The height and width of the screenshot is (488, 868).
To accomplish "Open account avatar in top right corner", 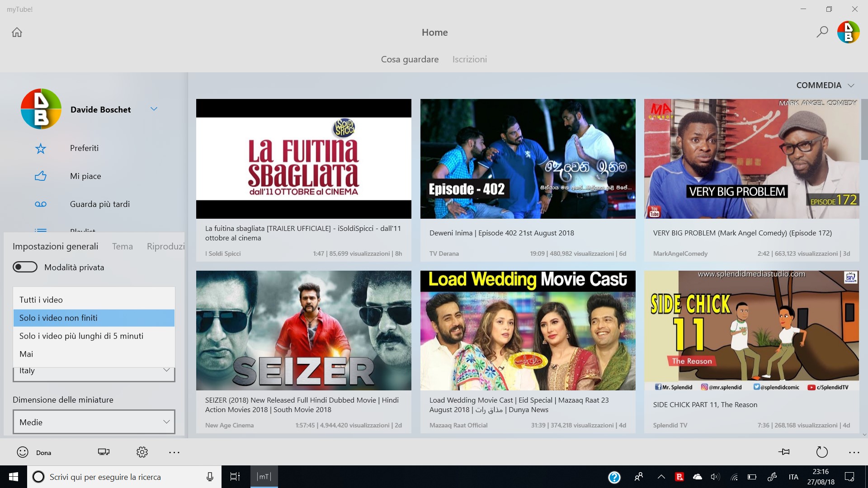I will pyautogui.click(x=848, y=32).
